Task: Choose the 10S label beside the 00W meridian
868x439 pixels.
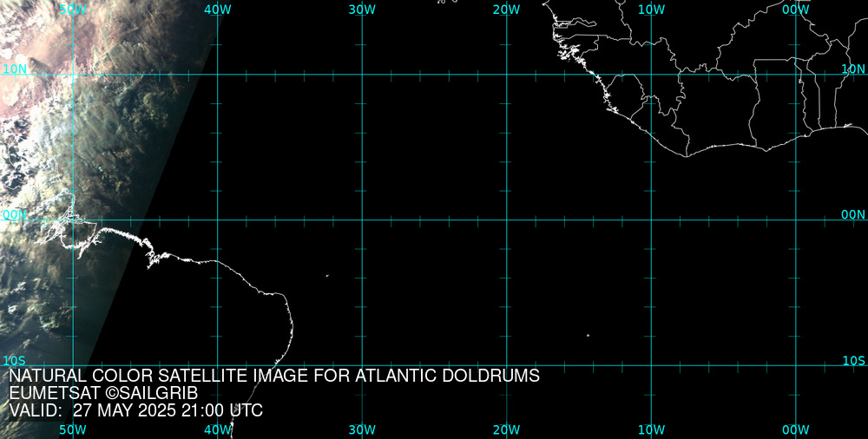Action: 853,361
